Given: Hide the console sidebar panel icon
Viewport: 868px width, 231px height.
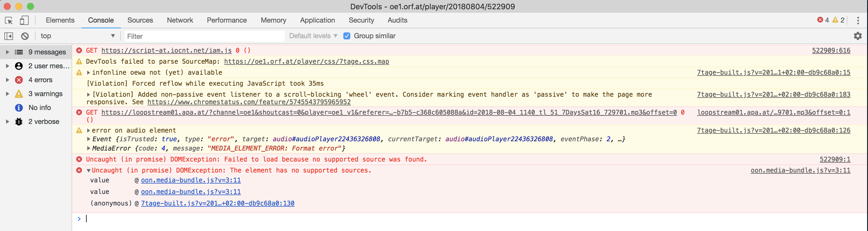Looking at the screenshot, I should 9,36.
